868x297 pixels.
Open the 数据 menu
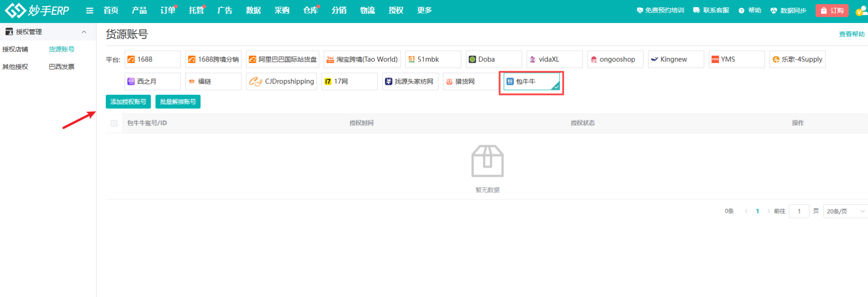253,10
